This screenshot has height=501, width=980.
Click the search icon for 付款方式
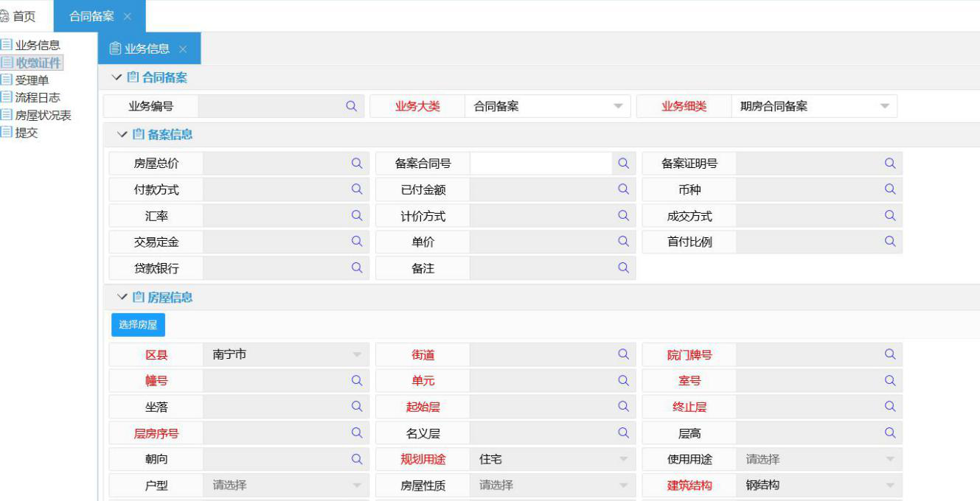(x=357, y=189)
